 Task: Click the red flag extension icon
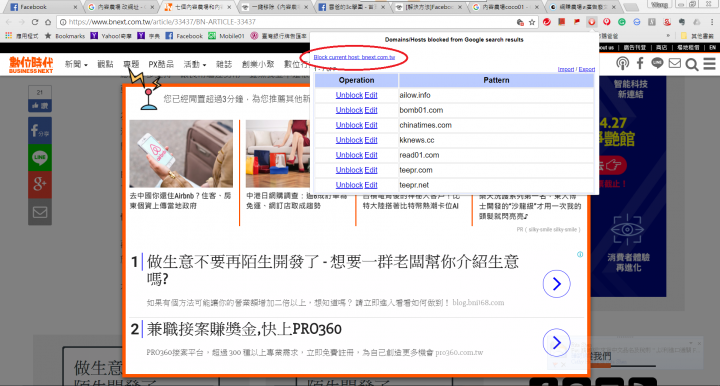577,22
